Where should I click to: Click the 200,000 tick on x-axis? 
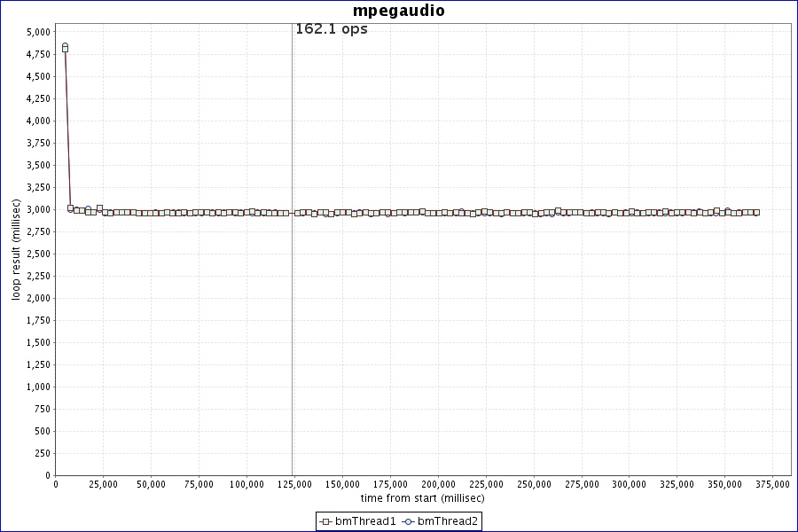(438, 484)
